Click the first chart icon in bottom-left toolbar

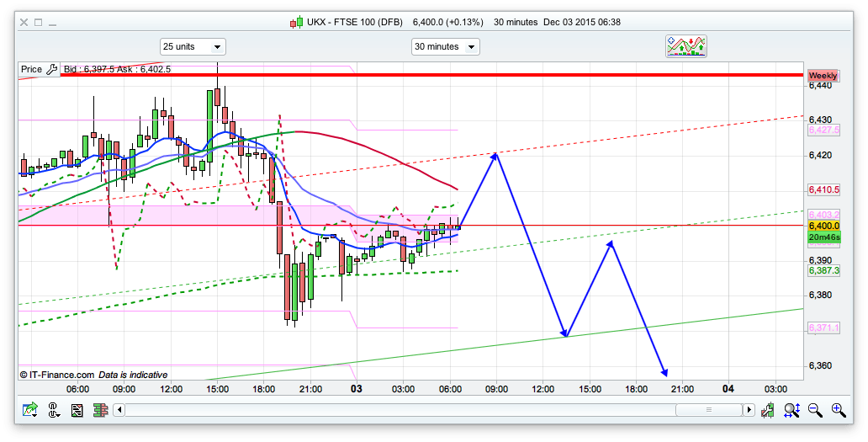click(x=31, y=410)
